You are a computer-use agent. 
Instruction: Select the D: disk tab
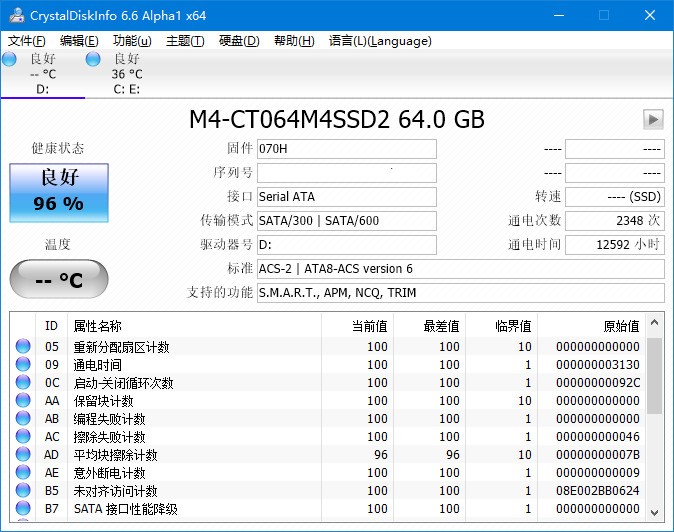[x=43, y=74]
